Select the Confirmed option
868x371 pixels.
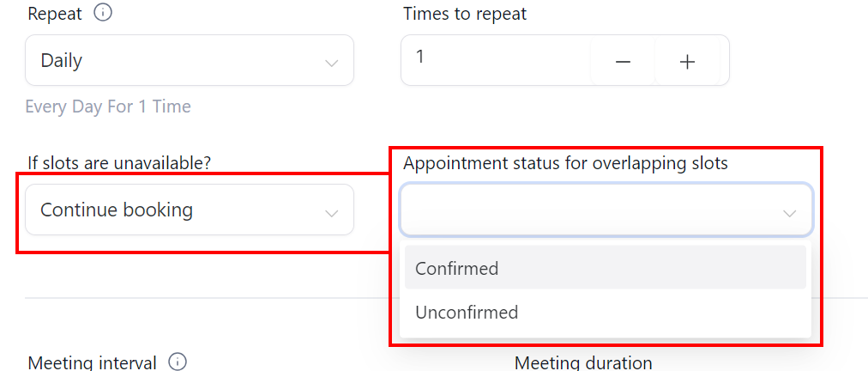click(605, 267)
